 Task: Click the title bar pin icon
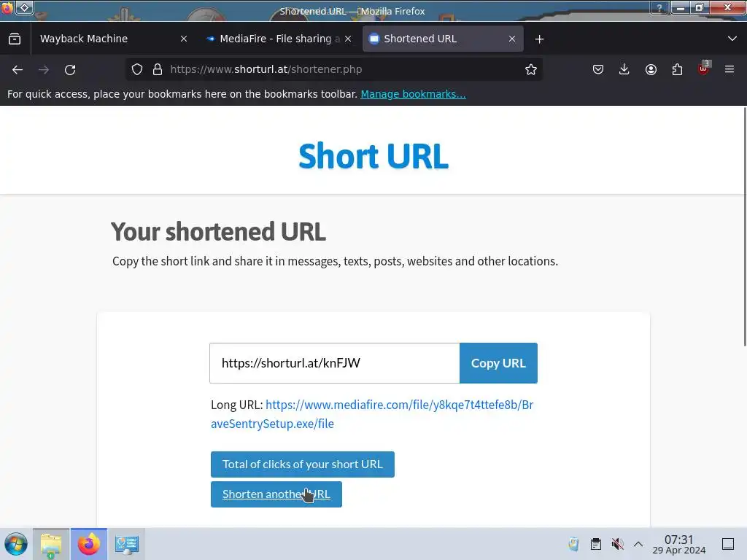click(24, 7)
